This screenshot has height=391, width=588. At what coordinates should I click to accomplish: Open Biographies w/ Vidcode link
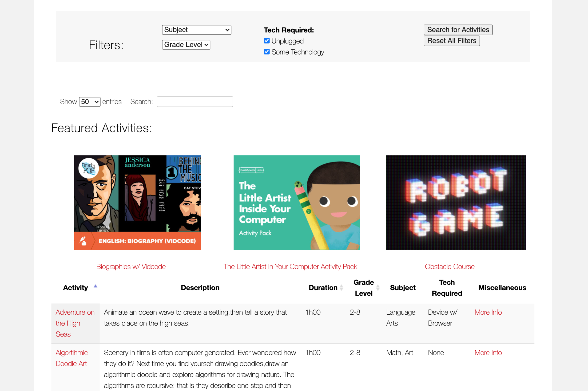tap(131, 266)
